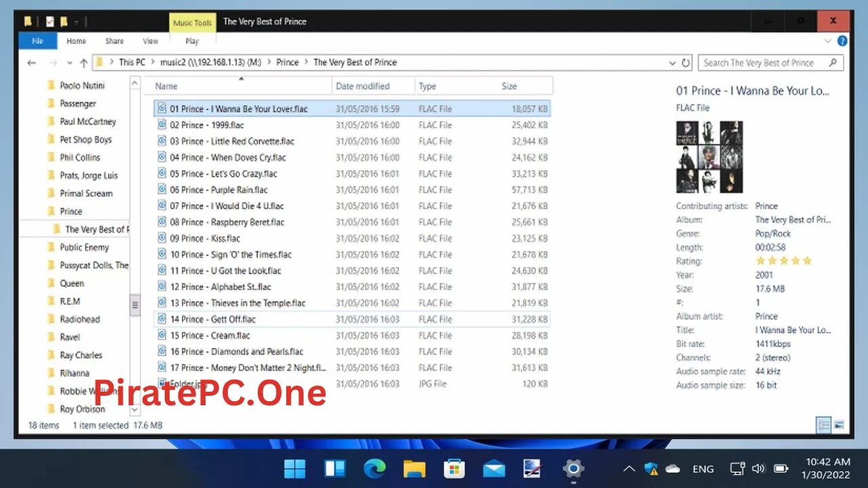
Task: Click the Queen folder icon in sidebar
Action: coord(51,283)
